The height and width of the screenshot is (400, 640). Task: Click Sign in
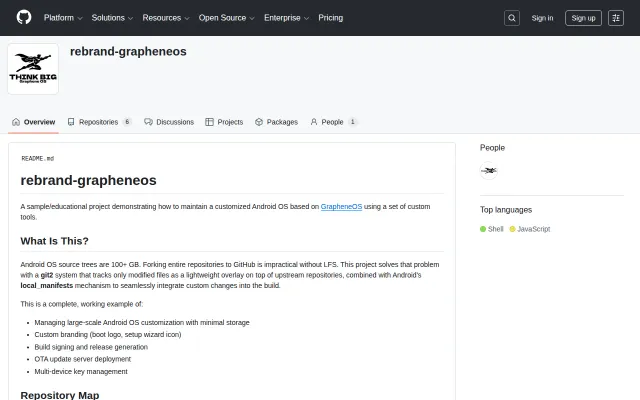(x=542, y=18)
